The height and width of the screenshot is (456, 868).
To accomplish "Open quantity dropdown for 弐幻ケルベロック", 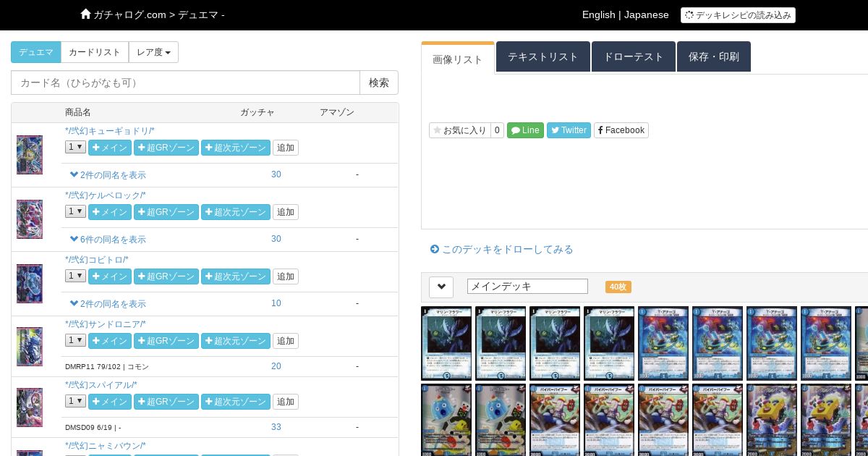I will pyautogui.click(x=75, y=211).
